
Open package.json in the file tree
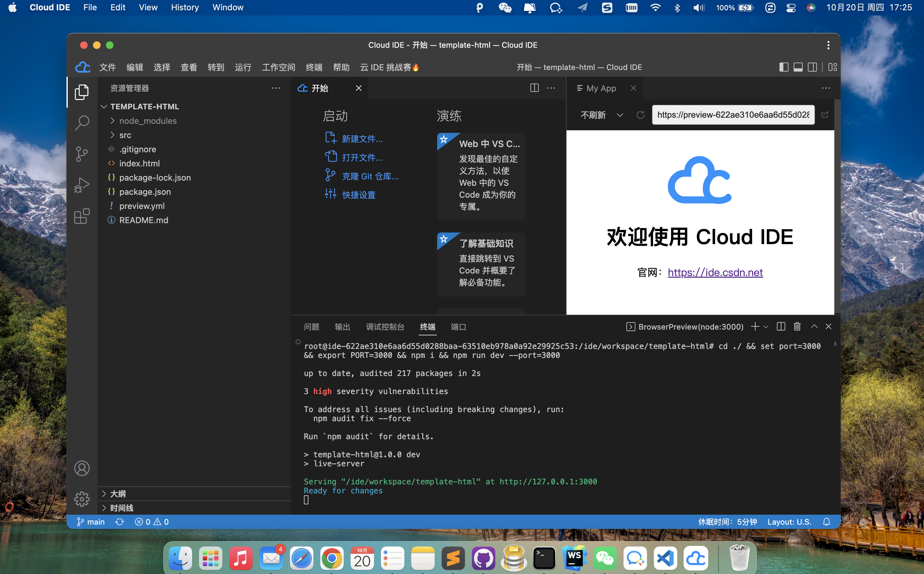(145, 192)
